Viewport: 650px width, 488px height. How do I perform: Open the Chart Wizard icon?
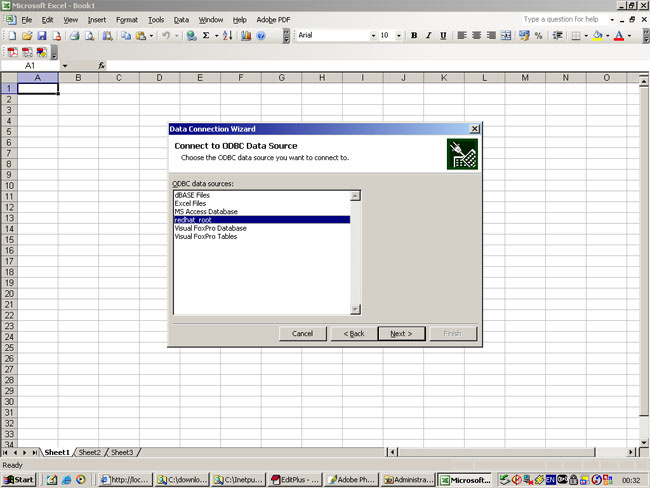point(246,36)
